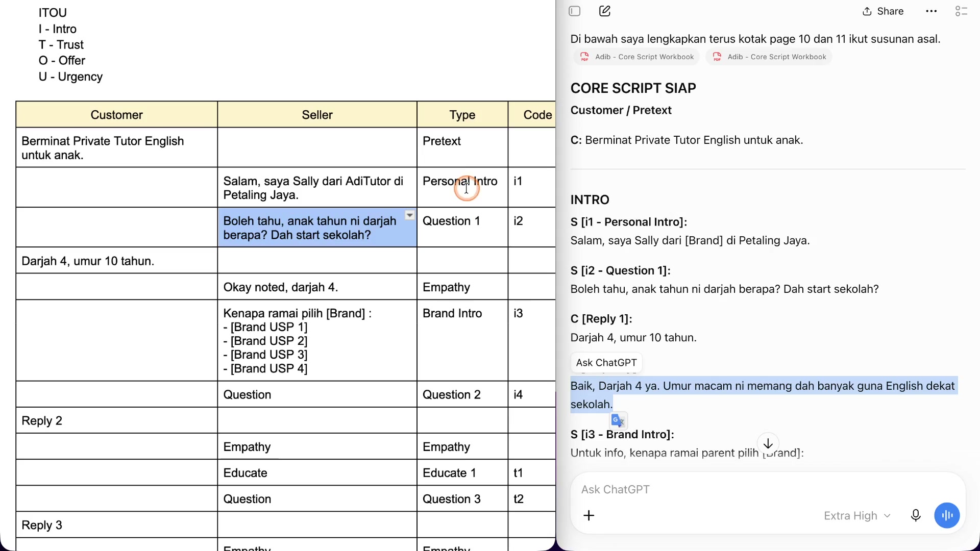Share the ChatGPT conversation
The image size is (980, 551).
click(x=883, y=11)
